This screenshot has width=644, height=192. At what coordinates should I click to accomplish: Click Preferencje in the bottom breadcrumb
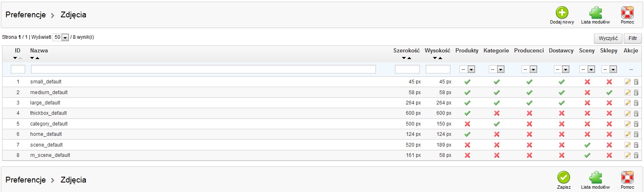(x=25, y=180)
